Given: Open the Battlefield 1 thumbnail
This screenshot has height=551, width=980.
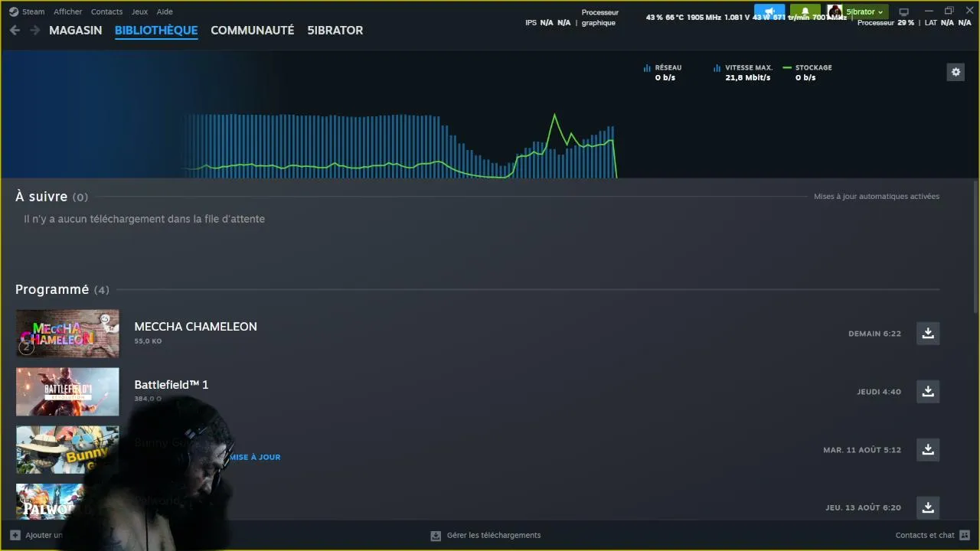Looking at the screenshot, I should pyautogui.click(x=67, y=391).
